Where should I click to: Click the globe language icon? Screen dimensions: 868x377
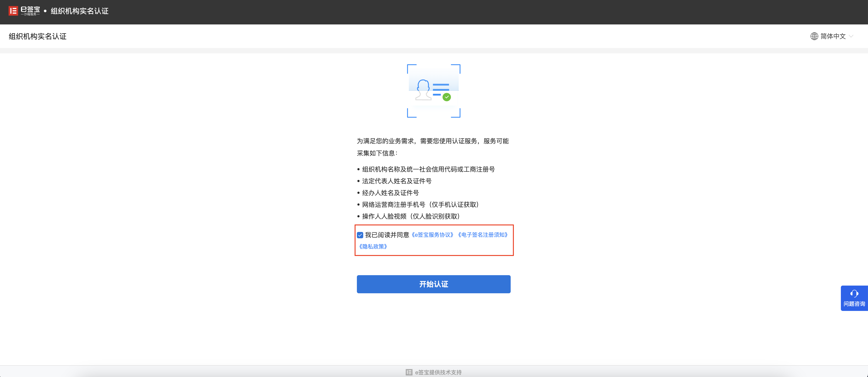point(814,36)
